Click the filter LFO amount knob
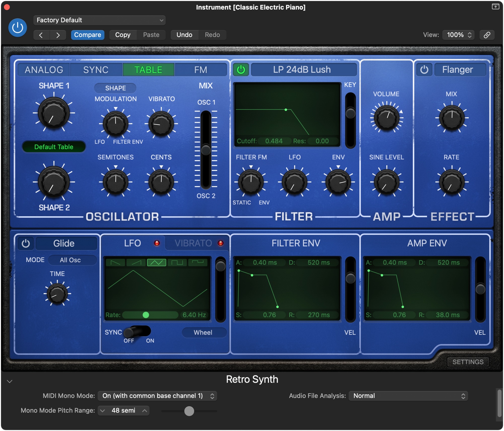Image resolution: width=504 pixels, height=431 pixels. (x=295, y=182)
